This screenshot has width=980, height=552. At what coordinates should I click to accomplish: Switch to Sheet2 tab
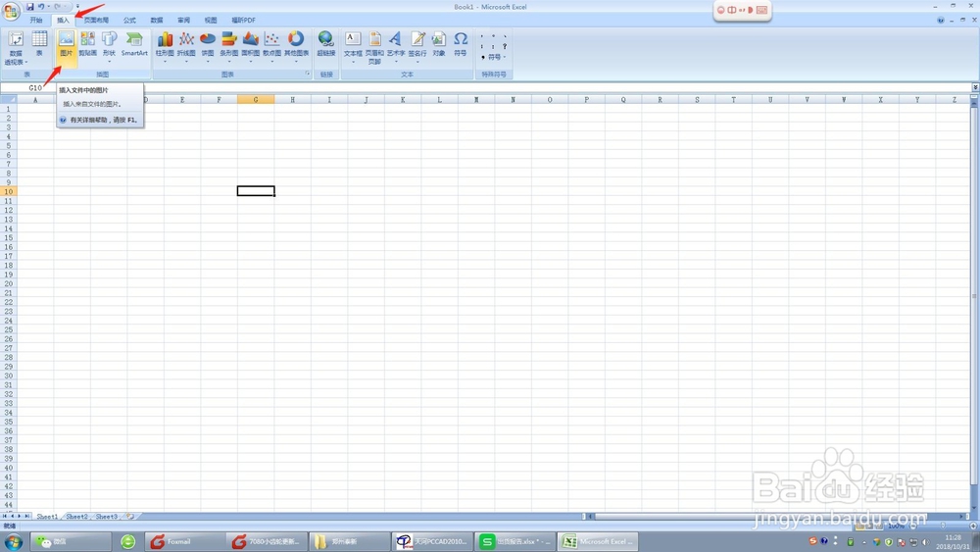point(76,517)
